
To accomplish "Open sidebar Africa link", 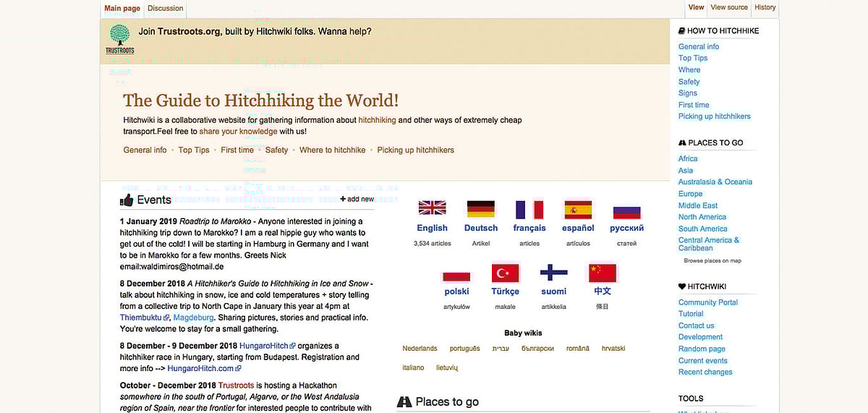I will [x=688, y=158].
